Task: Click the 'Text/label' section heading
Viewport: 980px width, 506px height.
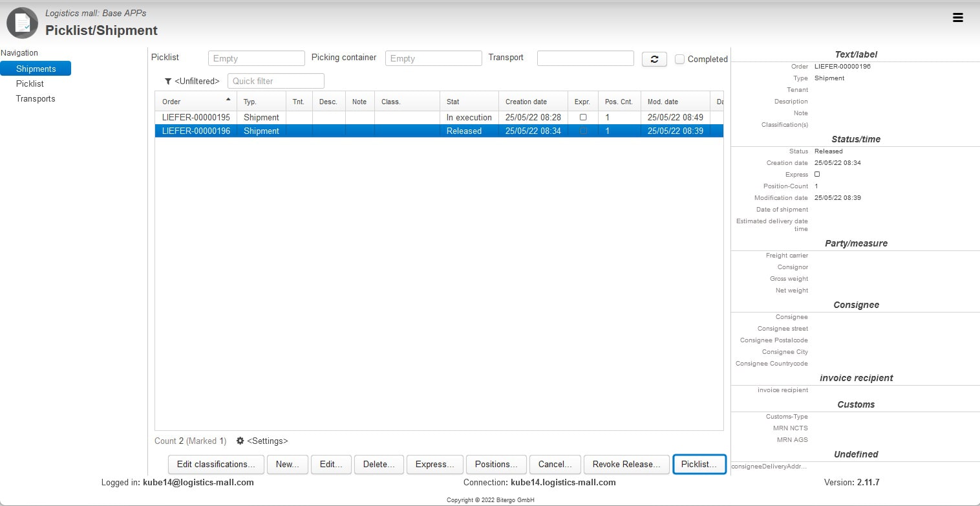Action: [x=856, y=54]
